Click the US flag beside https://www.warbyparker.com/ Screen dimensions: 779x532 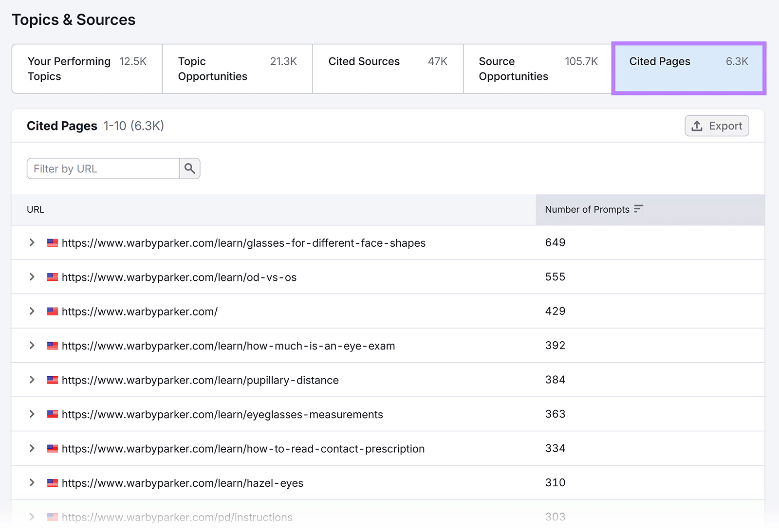[53, 311]
